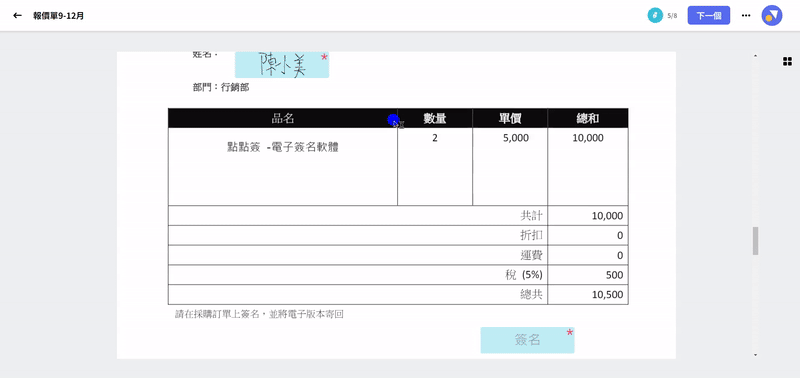Click the 簽名 signature field
The height and width of the screenshot is (378, 800).
click(528, 340)
